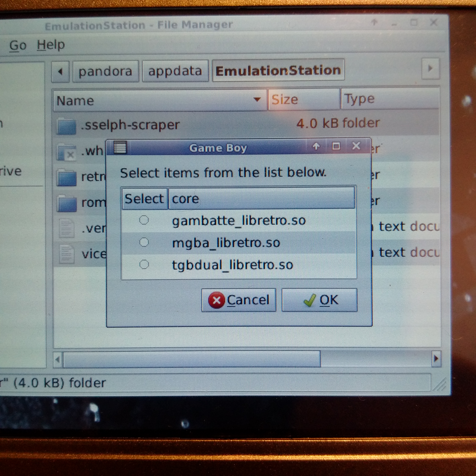This screenshot has width=476, height=476.
Task: Confirm selection with the OK button
Action: click(319, 300)
